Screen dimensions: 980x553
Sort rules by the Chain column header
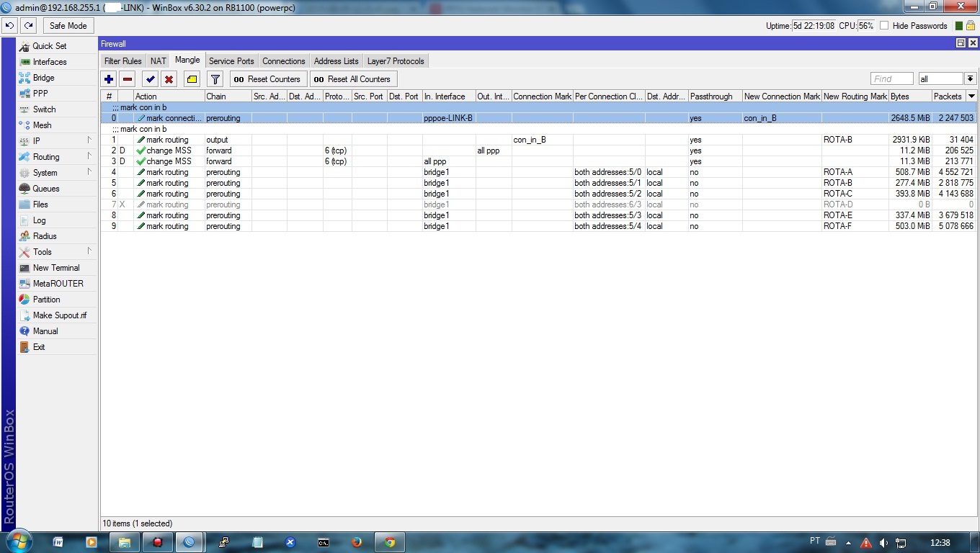pos(228,96)
